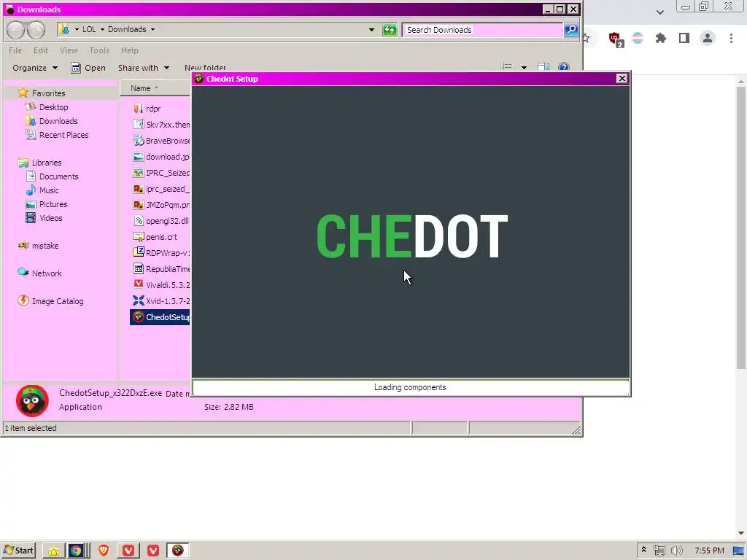Open the Chedot Setup taskbar item
Screen dimensions: 747x560
click(178, 551)
